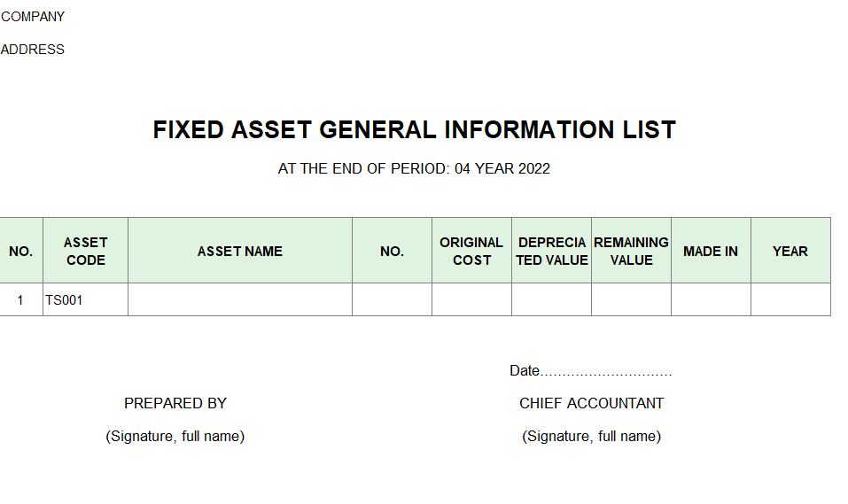
Task: Select the DEPRECIATED VALUE header cell
Action: point(551,251)
